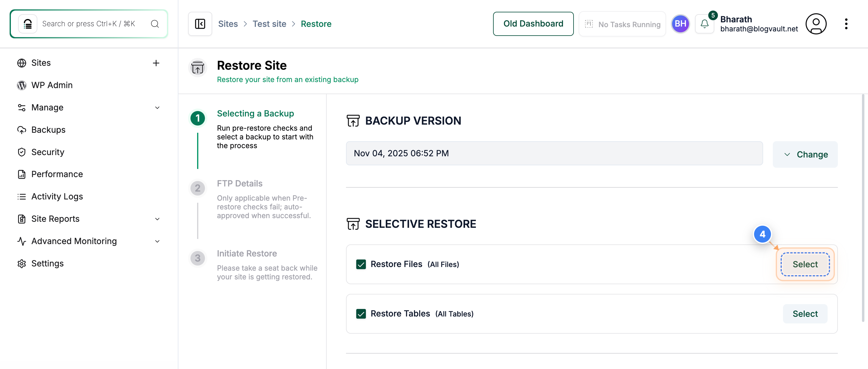This screenshot has width=868, height=369.
Task: Add a new site with the plus icon
Action: click(156, 63)
